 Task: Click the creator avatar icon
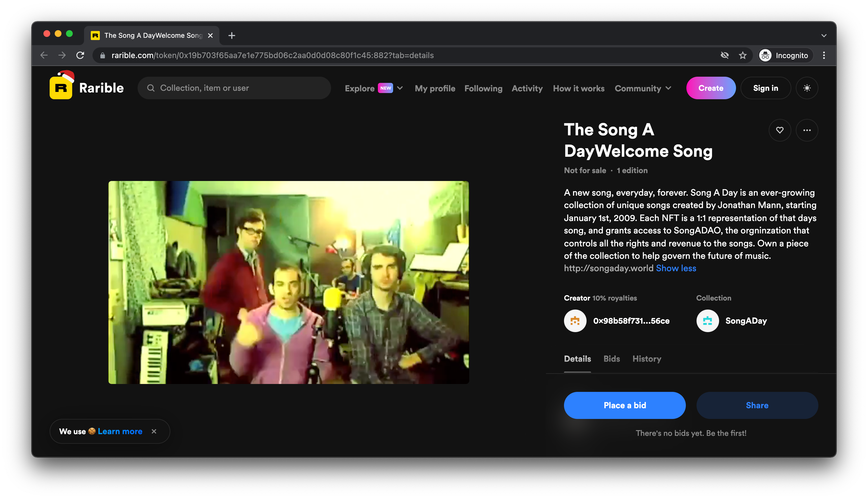tap(575, 321)
